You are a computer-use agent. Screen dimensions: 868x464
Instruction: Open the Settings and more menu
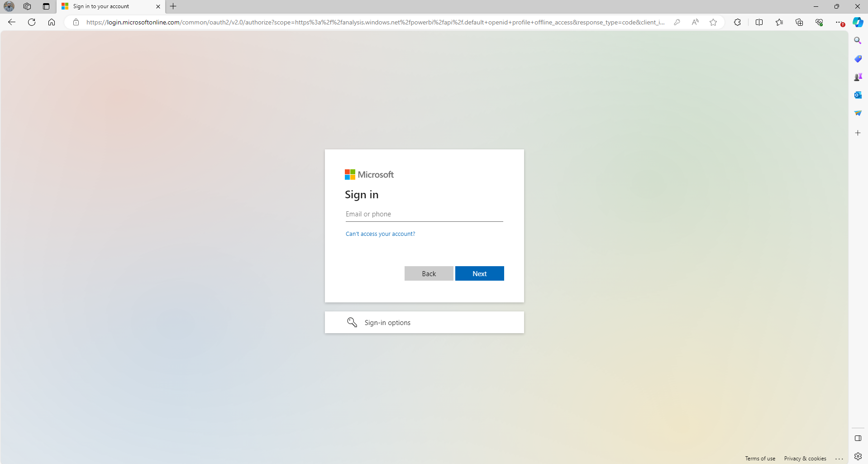point(840,22)
